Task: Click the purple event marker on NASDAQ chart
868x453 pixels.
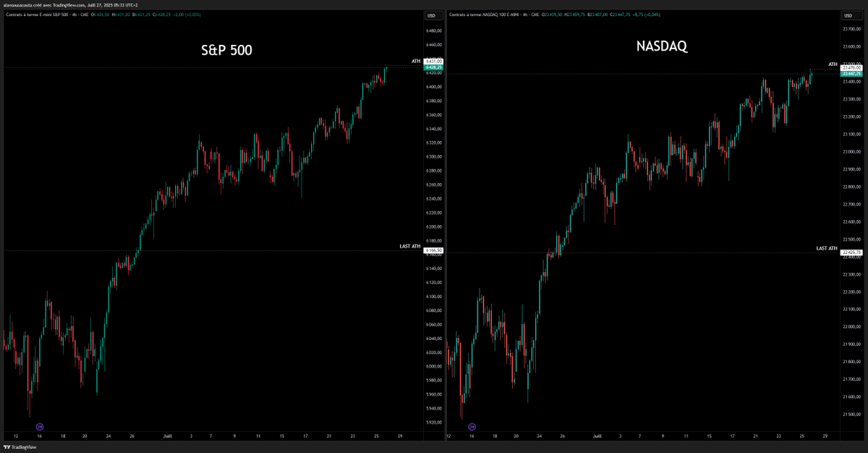Action: [x=472, y=427]
